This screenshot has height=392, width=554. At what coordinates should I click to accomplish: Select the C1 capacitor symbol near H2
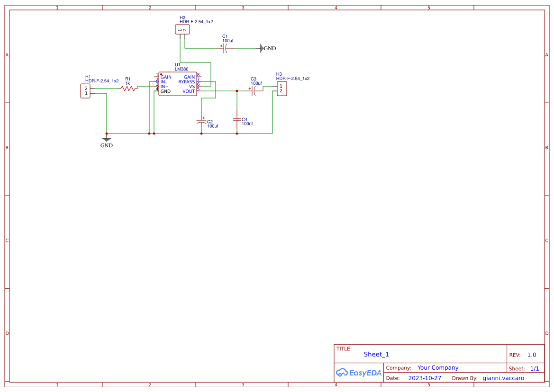(x=225, y=48)
